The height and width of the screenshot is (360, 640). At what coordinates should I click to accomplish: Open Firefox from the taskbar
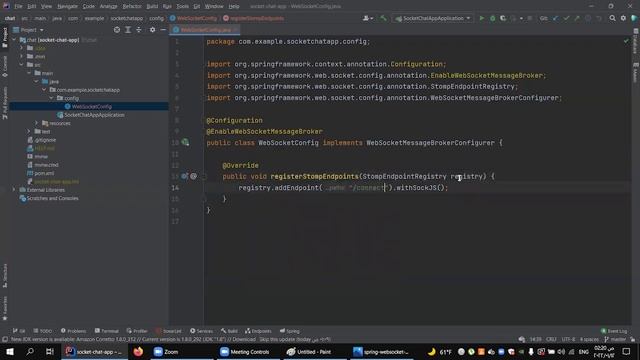[x=138, y=351]
